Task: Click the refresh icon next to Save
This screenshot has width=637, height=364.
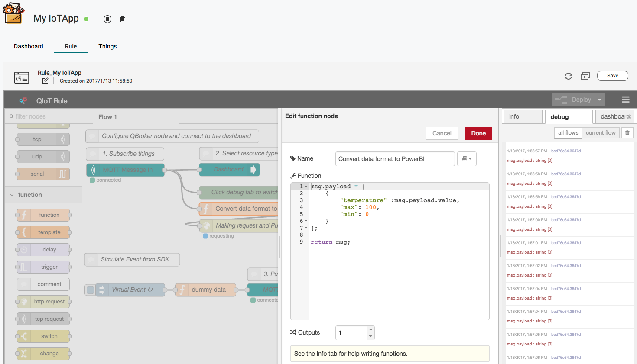Action: tap(569, 76)
